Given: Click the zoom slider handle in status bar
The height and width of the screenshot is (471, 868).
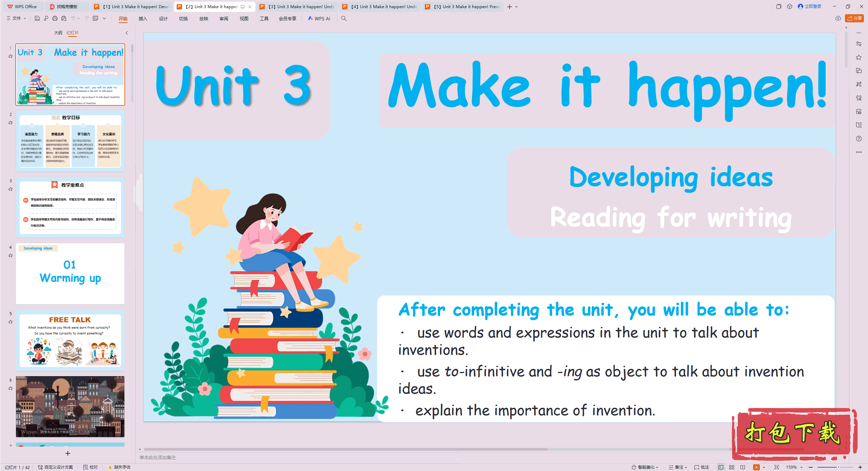Looking at the screenshot, I should (838, 467).
